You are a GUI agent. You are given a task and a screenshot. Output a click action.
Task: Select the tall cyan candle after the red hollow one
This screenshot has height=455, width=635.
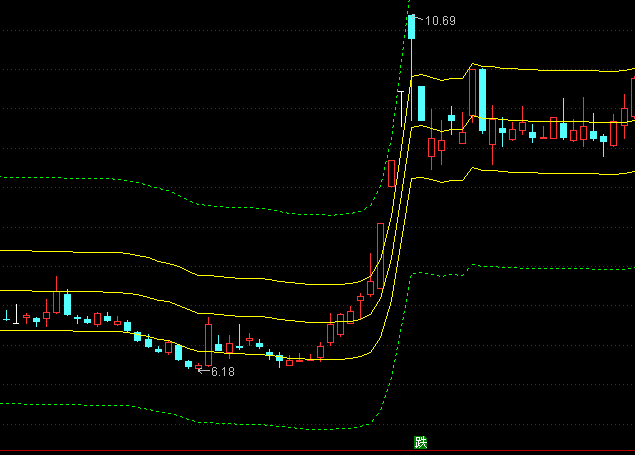coord(481,98)
